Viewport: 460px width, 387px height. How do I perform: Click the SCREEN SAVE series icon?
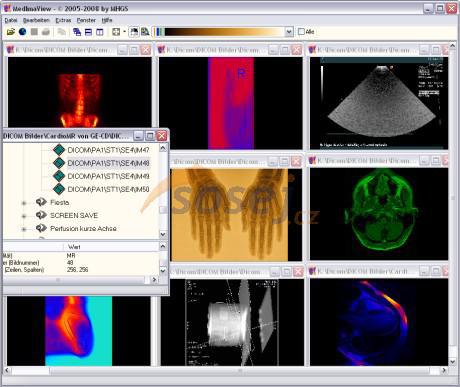point(41,215)
